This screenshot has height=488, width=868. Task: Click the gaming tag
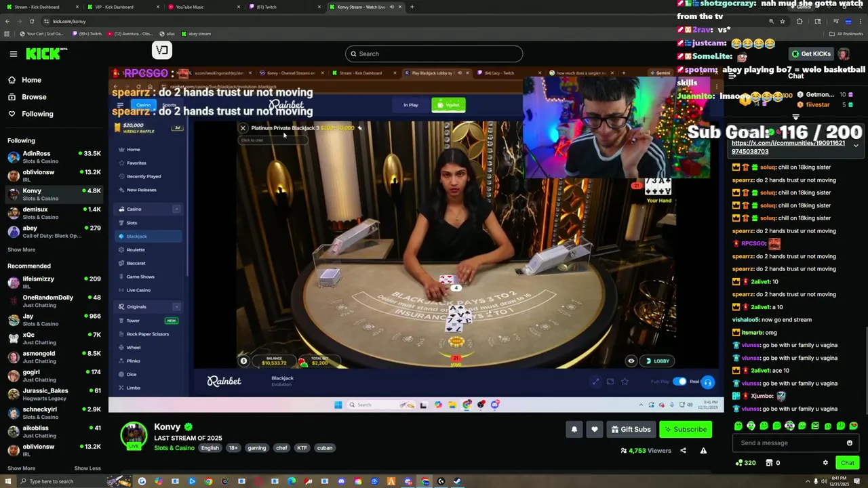[x=256, y=448]
